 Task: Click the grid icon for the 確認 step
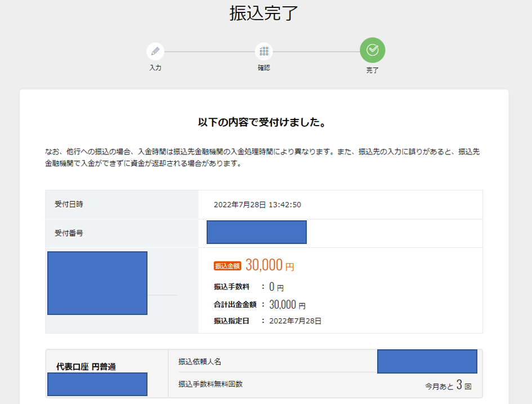coord(263,51)
